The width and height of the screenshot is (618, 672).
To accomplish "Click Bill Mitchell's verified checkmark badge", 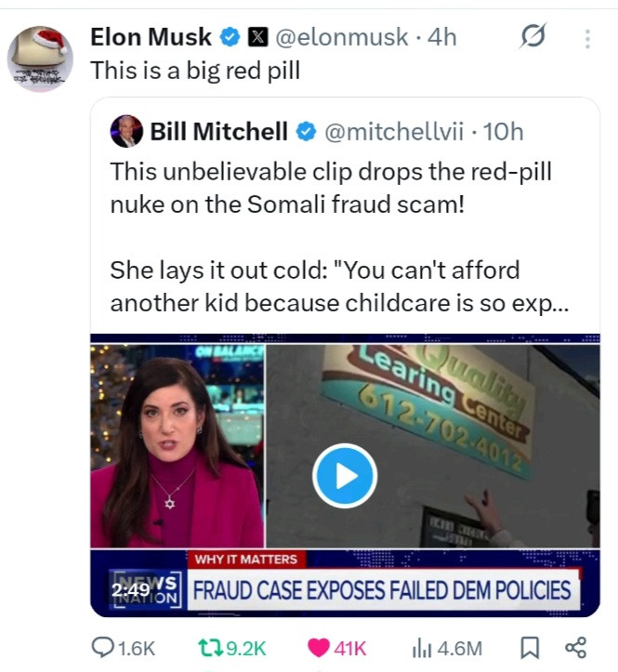I will click(306, 132).
